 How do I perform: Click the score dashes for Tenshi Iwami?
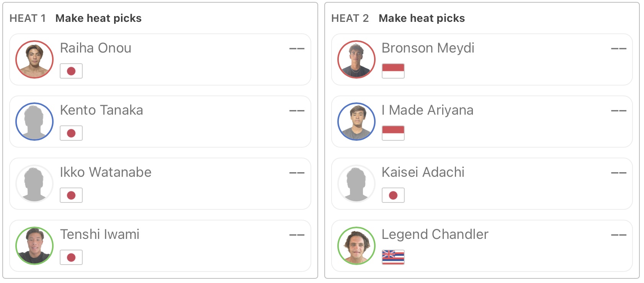(x=297, y=235)
